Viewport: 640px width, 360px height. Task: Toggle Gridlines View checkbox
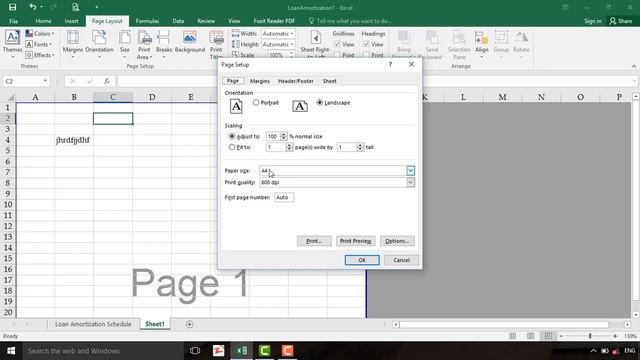(x=337, y=44)
